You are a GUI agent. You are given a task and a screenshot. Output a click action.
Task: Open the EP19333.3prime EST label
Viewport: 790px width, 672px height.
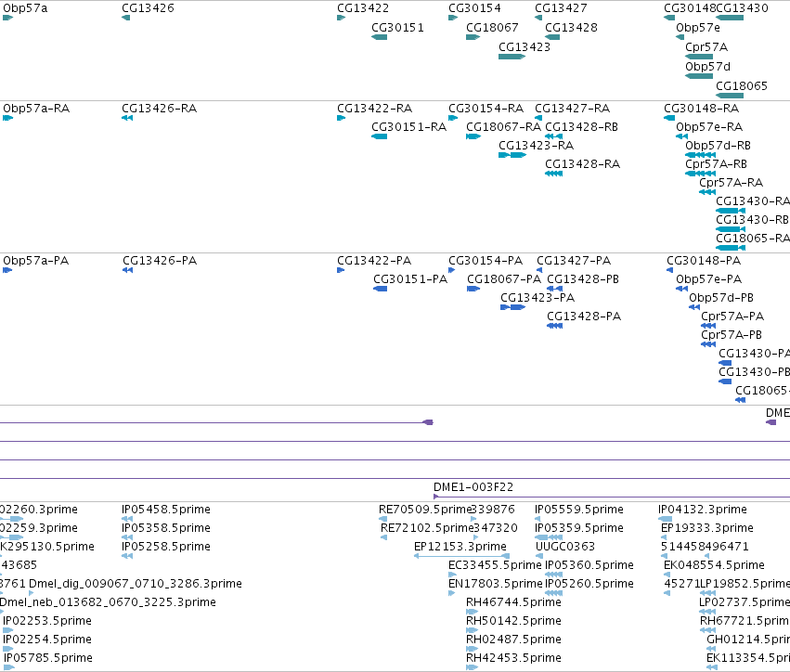(706, 528)
